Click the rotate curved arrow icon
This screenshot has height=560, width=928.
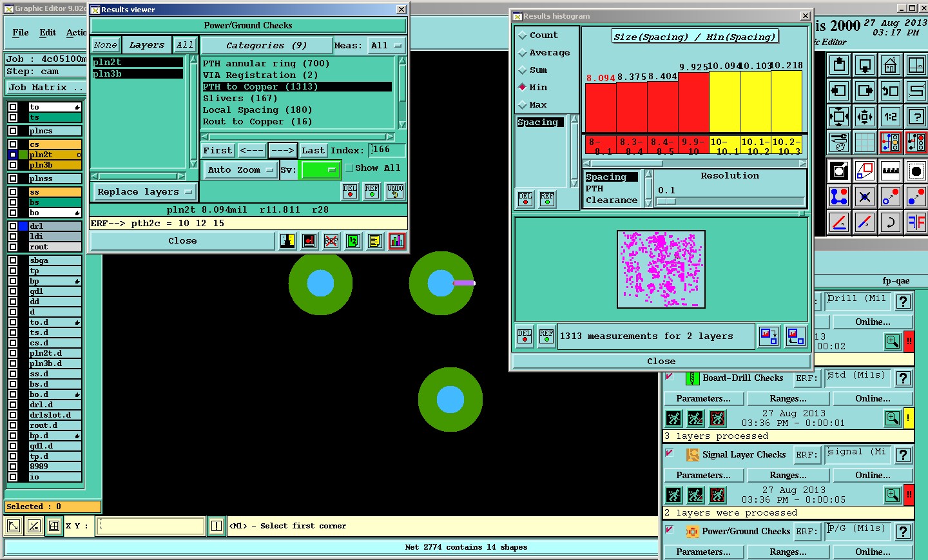[x=891, y=222]
